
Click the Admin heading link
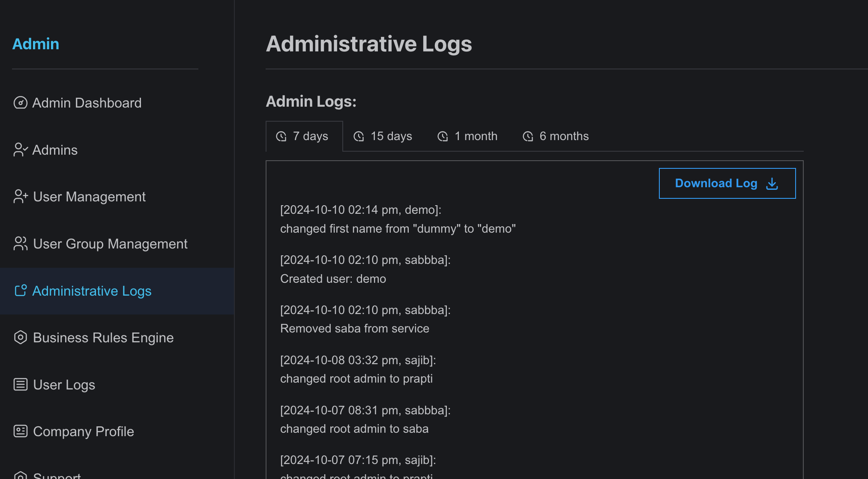[x=36, y=44]
